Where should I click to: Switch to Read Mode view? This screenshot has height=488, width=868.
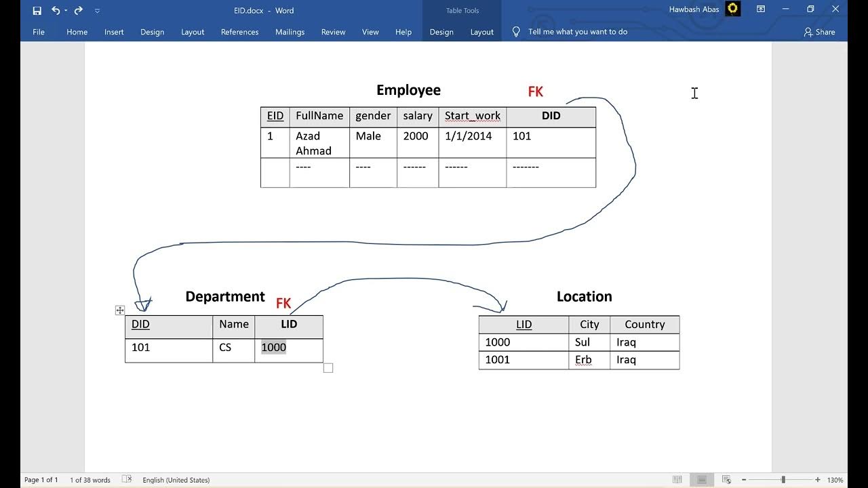coord(677,480)
